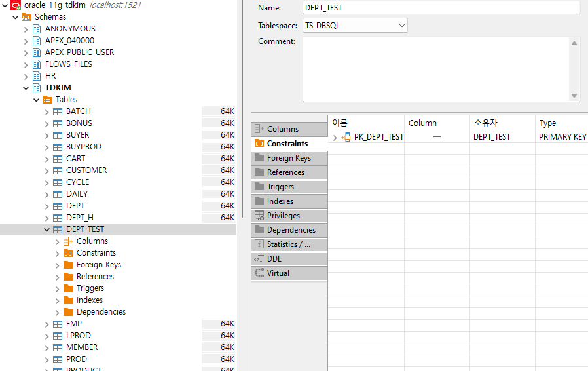Click the PRIMARY KEY type cell
Screen dimensions: 588x371
tap(562, 137)
